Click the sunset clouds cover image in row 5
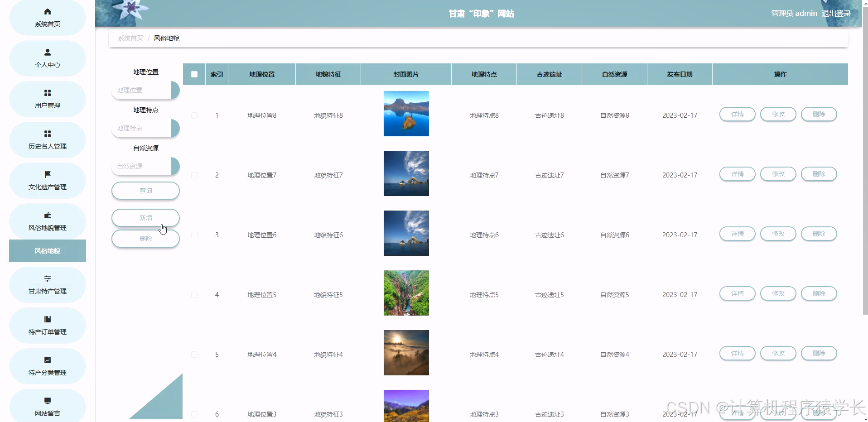This screenshot has height=422, width=868. (x=406, y=353)
